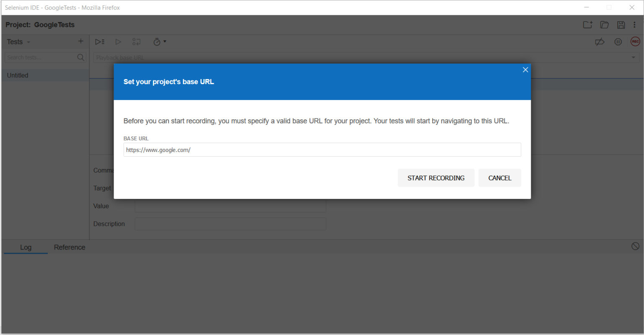The image size is (644, 335).
Task: Expand the playback base URL dropdown arrow
Action: coord(633,57)
